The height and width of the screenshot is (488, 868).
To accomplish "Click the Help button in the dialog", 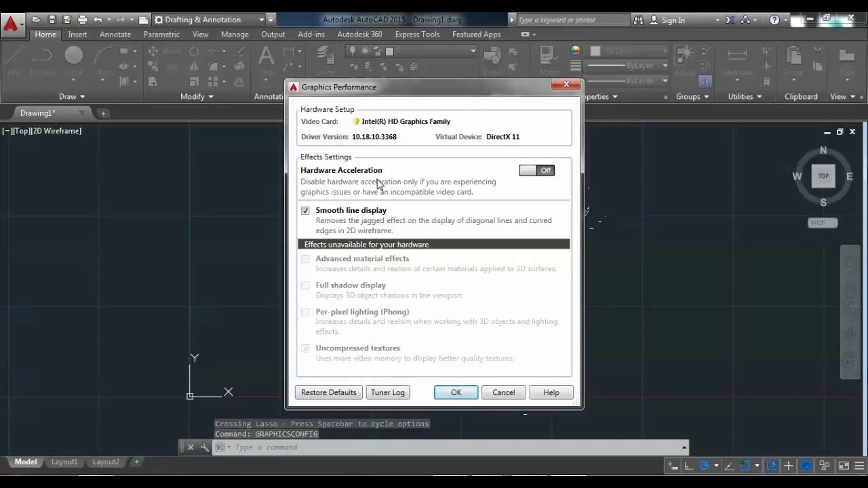I will tap(551, 392).
